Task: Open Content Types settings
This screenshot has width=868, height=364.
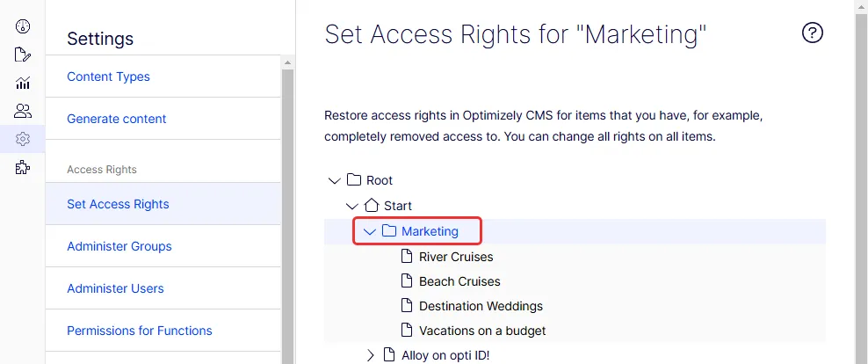Action: point(109,76)
